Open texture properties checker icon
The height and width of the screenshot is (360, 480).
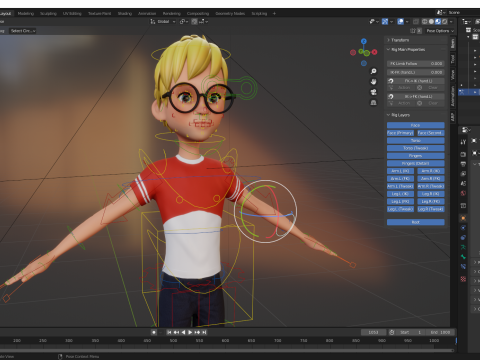(x=463, y=279)
